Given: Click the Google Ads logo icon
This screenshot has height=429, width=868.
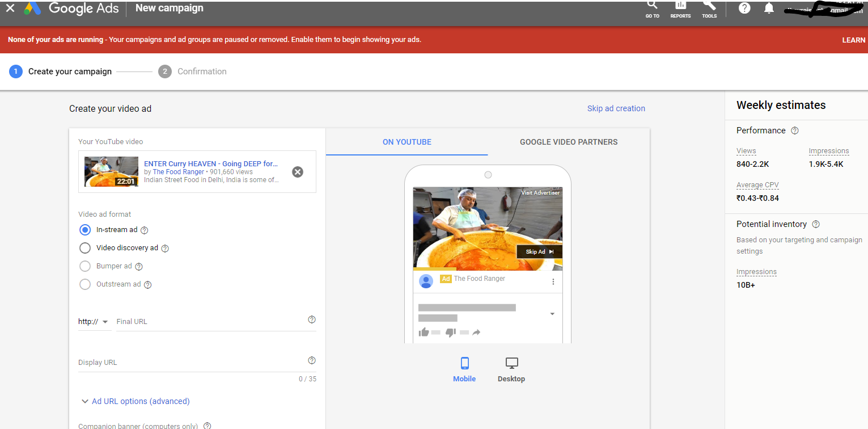Looking at the screenshot, I should click(32, 8).
